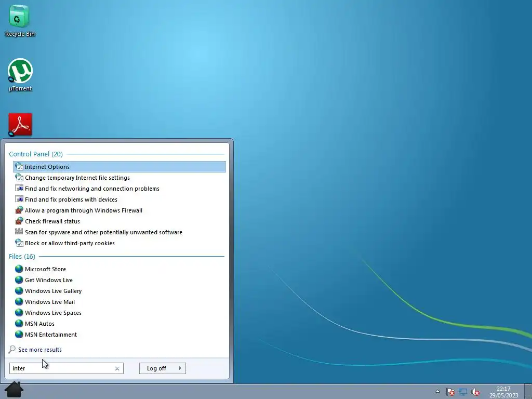
Task: Click globe icon beside Microsoft Store
Action: tap(19, 269)
